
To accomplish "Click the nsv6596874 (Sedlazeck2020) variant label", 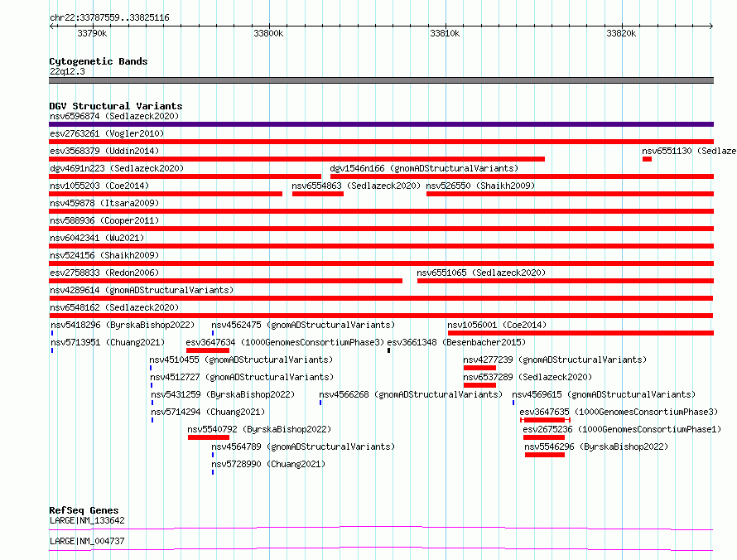I will click(x=114, y=116).
